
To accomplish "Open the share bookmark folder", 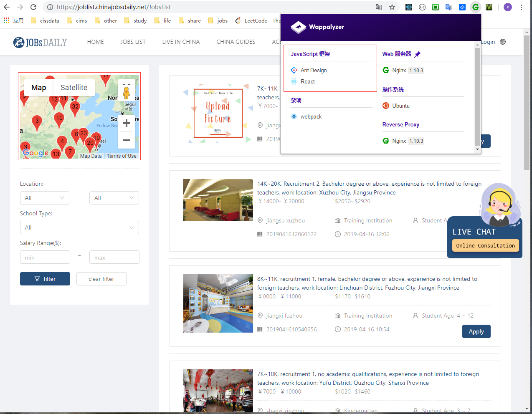I will pyautogui.click(x=190, y=20).
